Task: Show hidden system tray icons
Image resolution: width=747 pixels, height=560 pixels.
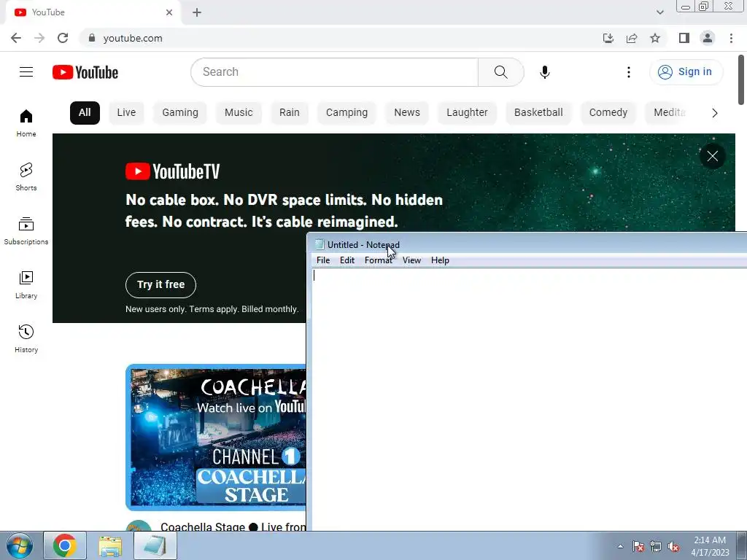Action: click(620, 546)
